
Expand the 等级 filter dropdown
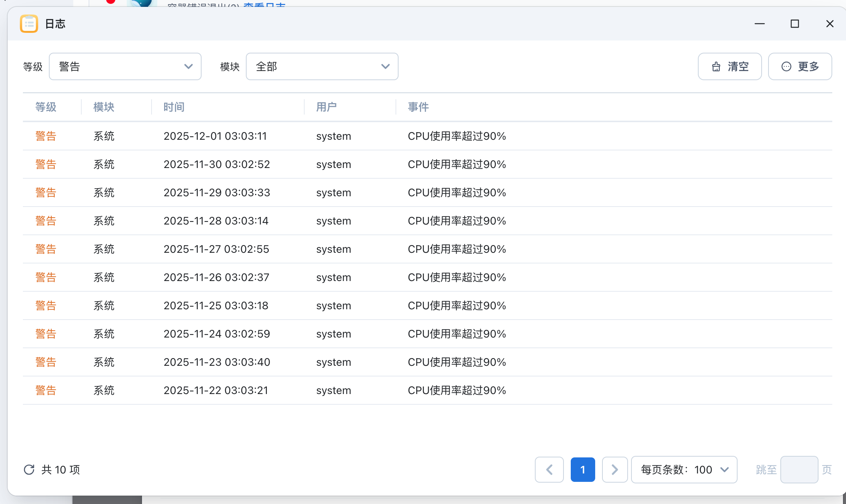point(126,66)
